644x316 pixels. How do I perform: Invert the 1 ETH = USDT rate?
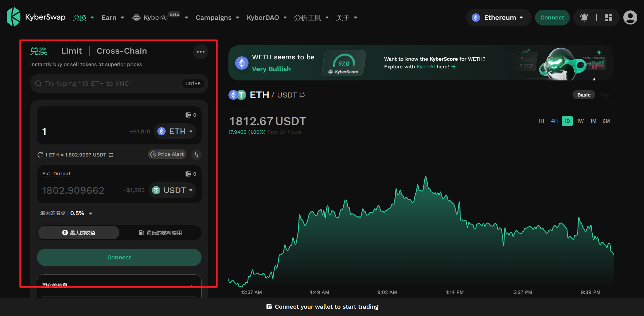pyautogui.click(x=111, y=155)
